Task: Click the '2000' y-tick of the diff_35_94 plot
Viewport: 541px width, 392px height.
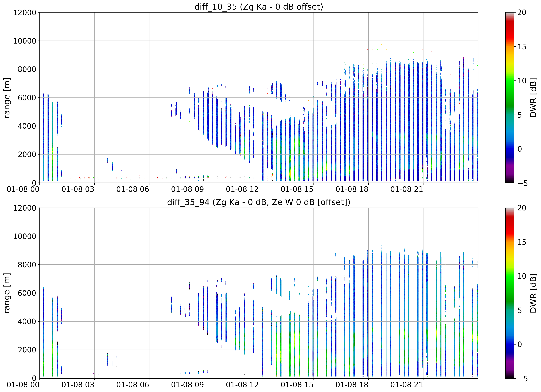Action: coord(27,350)
